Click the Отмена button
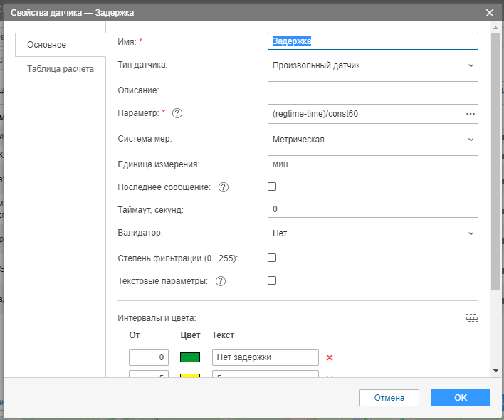The width and height of the screenshot is (504, 420). [389, 398]
